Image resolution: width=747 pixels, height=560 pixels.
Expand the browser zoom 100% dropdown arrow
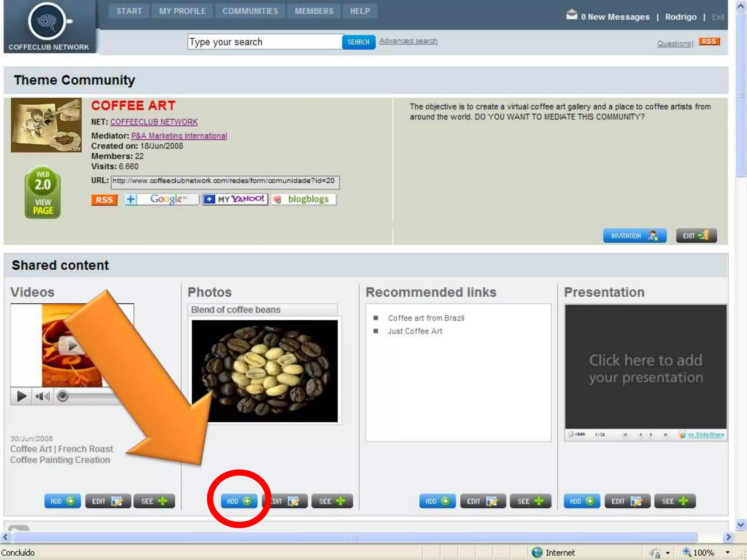(727, 552)
